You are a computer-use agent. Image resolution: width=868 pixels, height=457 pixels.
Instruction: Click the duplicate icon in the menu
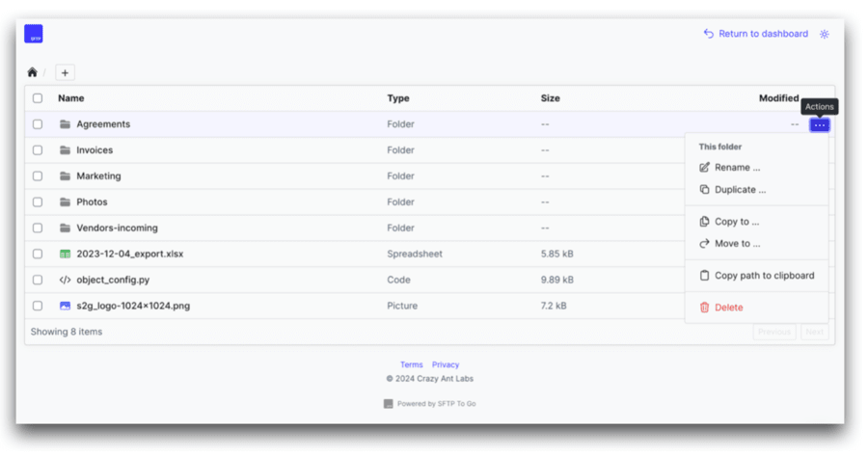click(704, 190)
